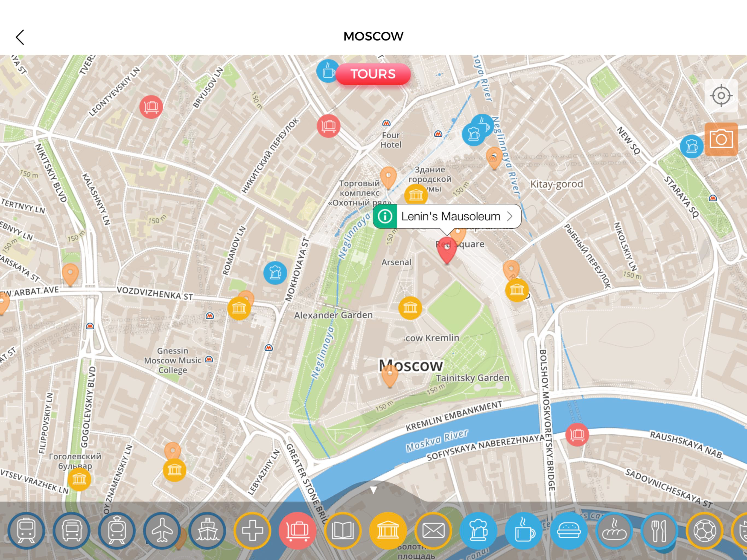Tap orange pin on New Arbat Ave
The height and width of the screenshot is (560, 747).
(x=70, y=275)
